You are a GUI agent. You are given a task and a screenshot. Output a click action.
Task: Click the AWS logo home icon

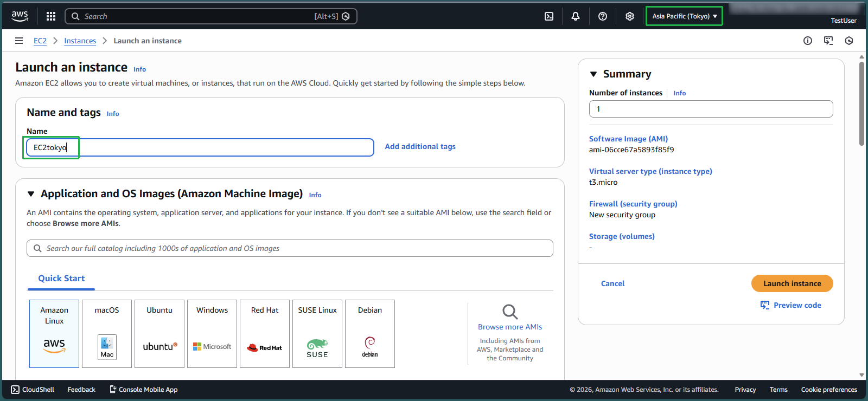pos(20,16)
